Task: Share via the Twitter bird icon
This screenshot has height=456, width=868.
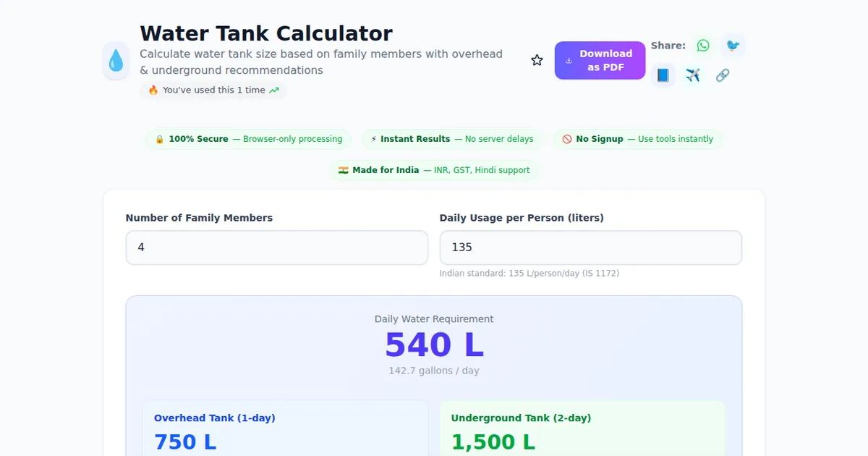Action: pyautogui.click(x=733, y=46)
